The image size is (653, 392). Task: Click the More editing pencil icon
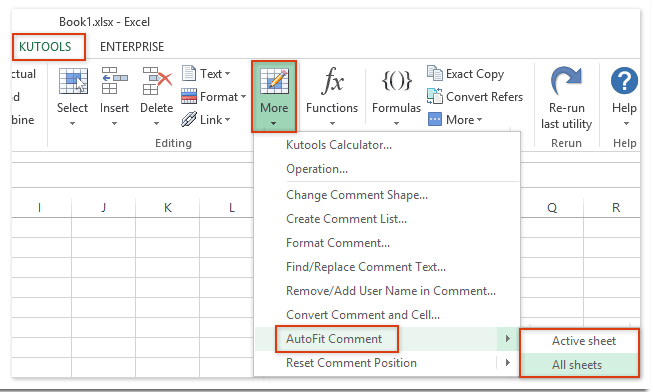(x=274, y=81)
